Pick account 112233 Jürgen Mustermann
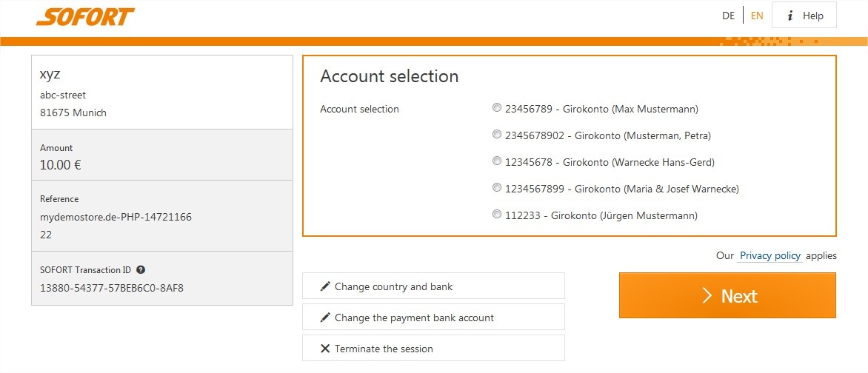This screenshot has width=868, height=373. [496, 214]
